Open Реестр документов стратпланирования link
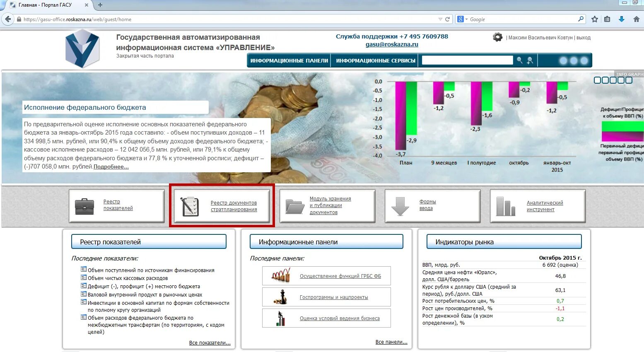The width and height of the screenshot is (644, 352). coord(234,206)
